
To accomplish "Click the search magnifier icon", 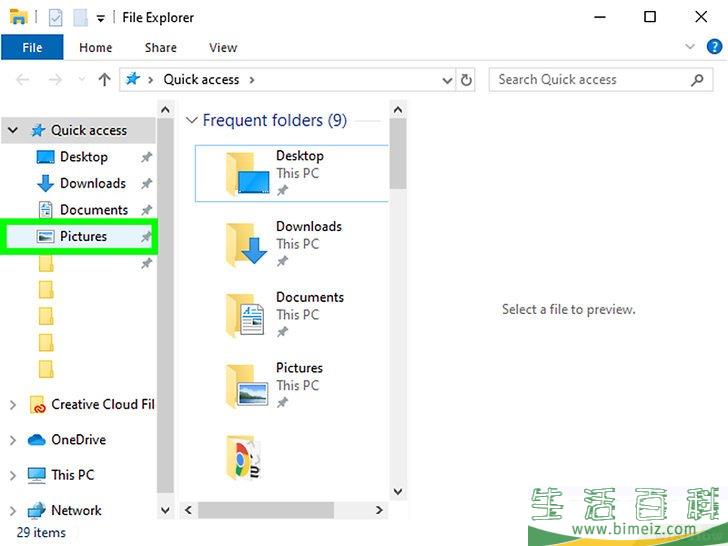I will click(x=697, y=80).
